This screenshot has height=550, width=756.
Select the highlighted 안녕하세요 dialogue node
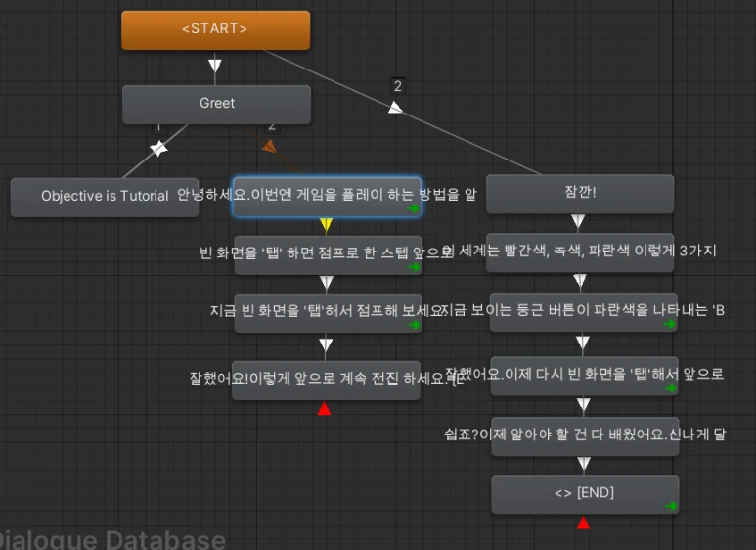[327, 197]
